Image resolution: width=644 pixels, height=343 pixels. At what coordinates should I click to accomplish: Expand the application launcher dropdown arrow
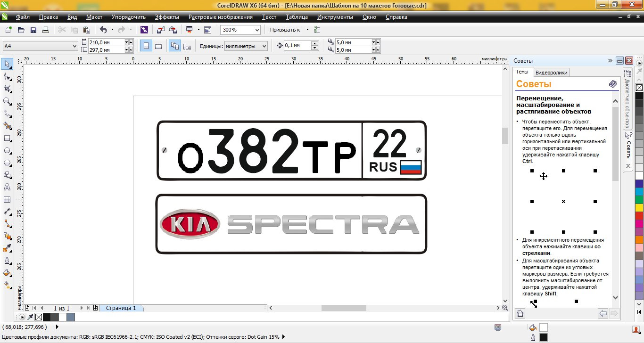coord(198,30)
